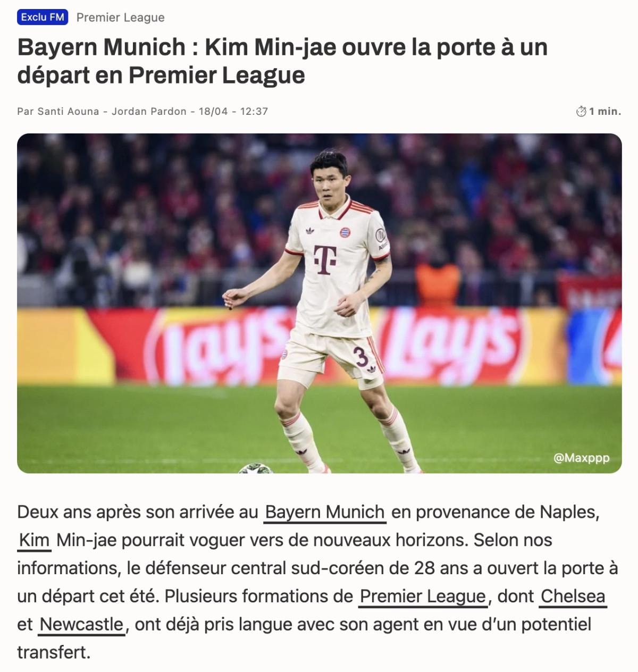The height and width of the screenshot is (672, 638).
Task: Open the player photo on the pitch
Action: tap(320, 303)
